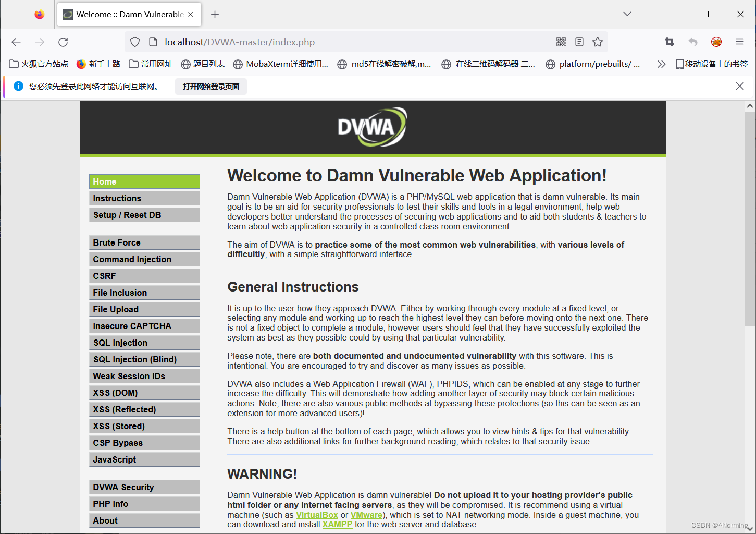Open the Firefox hamburger menu
756x534 pixels.
point(740,42)
